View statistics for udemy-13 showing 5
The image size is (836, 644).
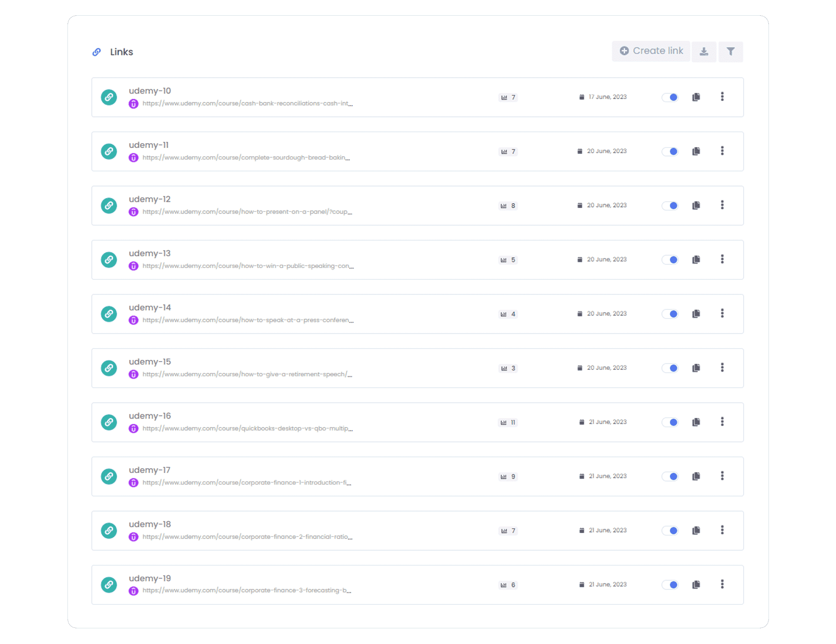pos(508,260)
